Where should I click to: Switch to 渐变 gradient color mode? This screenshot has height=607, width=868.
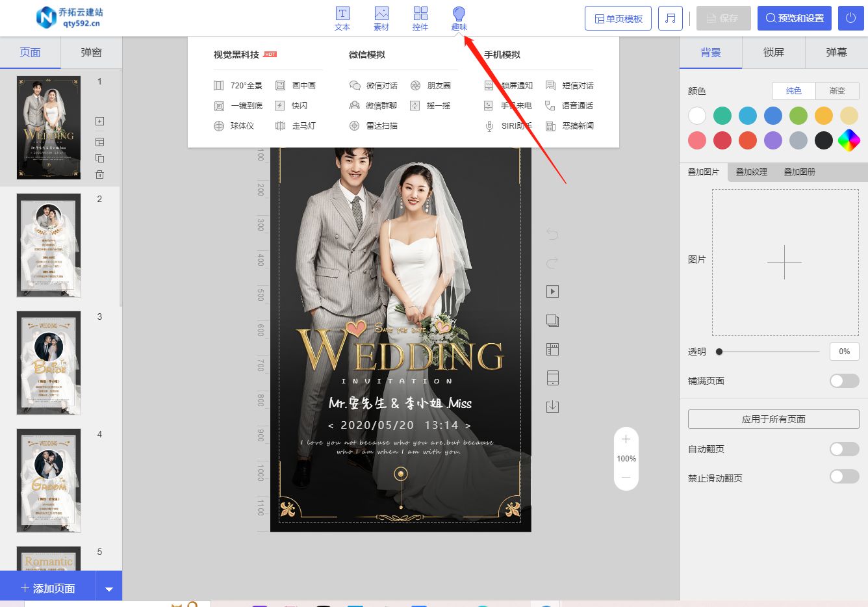point(837,91)
